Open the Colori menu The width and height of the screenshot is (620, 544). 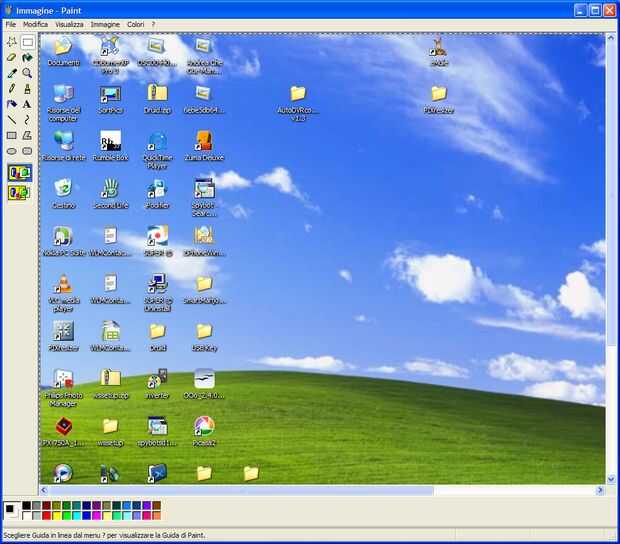136,25
